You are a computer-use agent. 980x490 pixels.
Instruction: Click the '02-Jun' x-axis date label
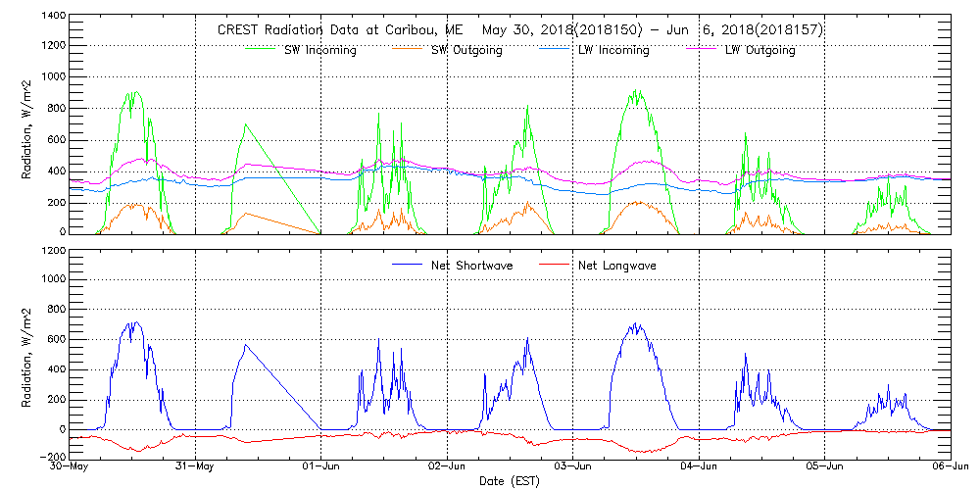tap(448, 468)
